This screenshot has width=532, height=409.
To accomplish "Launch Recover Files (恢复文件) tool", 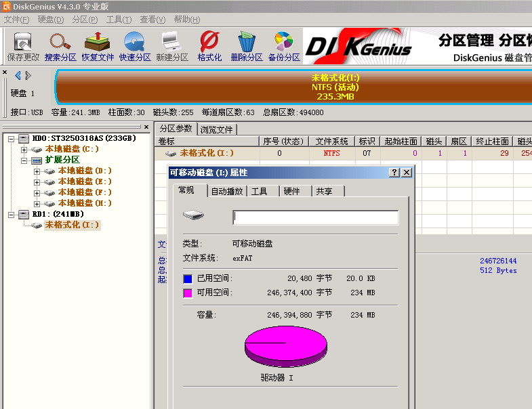I will pyautogui.click(x=98, y=47).
